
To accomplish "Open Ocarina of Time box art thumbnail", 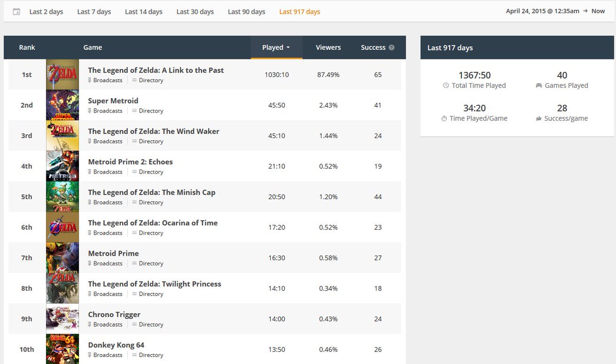I will coord(63,227).
